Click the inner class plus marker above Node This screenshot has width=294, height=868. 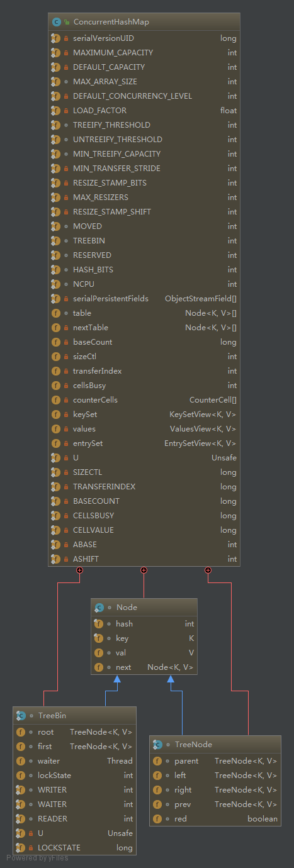144,570
